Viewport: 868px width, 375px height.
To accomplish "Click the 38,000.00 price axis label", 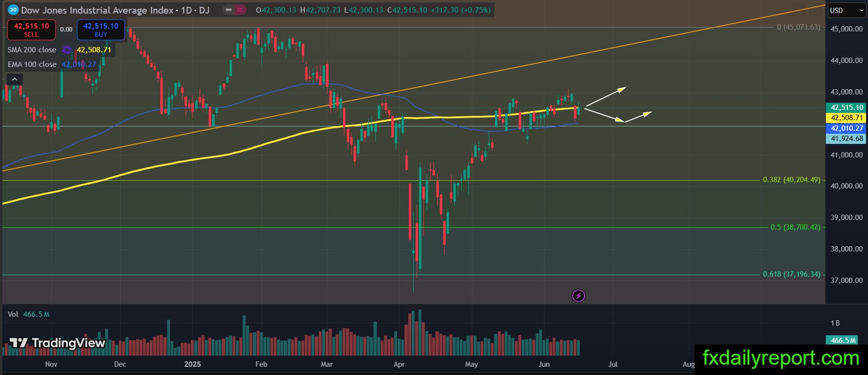I will pyautogui.click(x=847, y=249).
